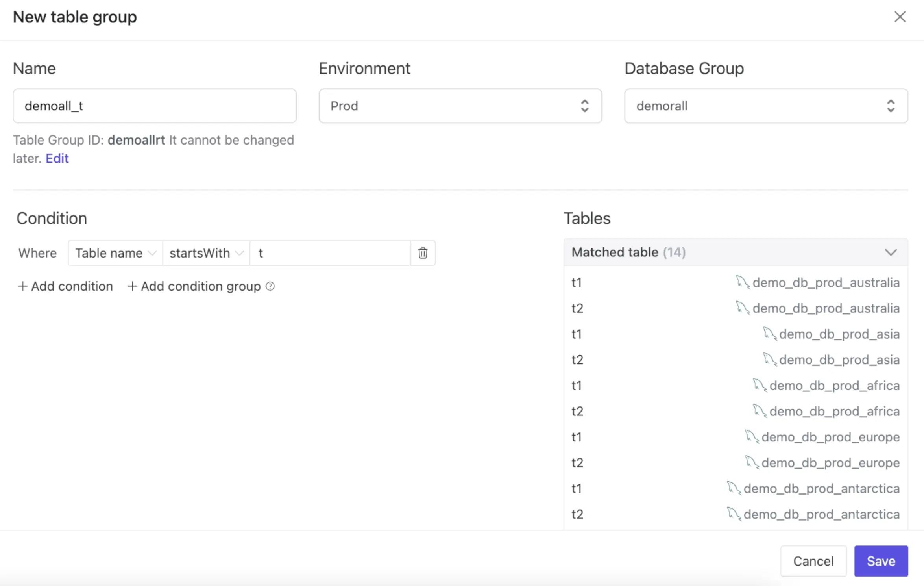Click MySQL icon beside t2 demo_db_prod_asia

(x=770, y=360)
